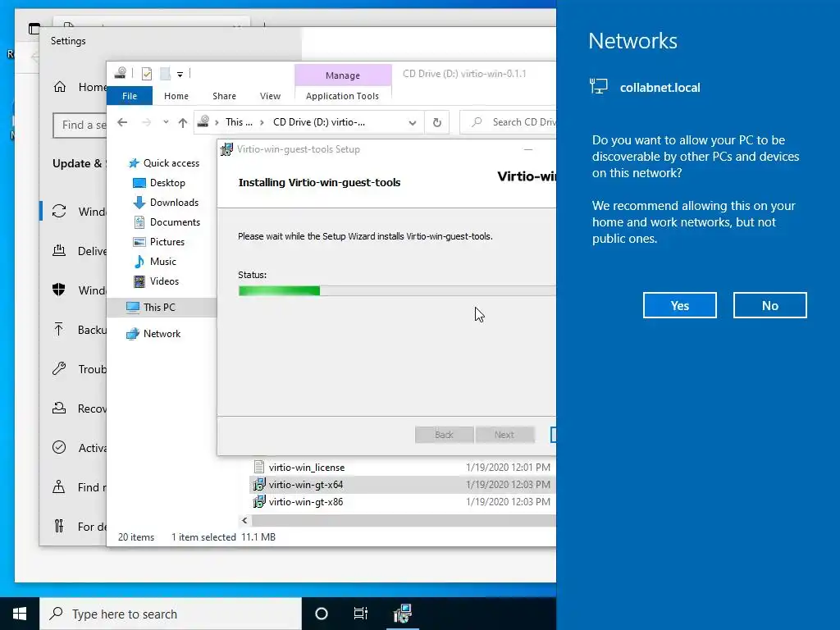Switch to the Share ribbon tab
The width and height of the screenshot is (840, 630).
click(224, 96)
